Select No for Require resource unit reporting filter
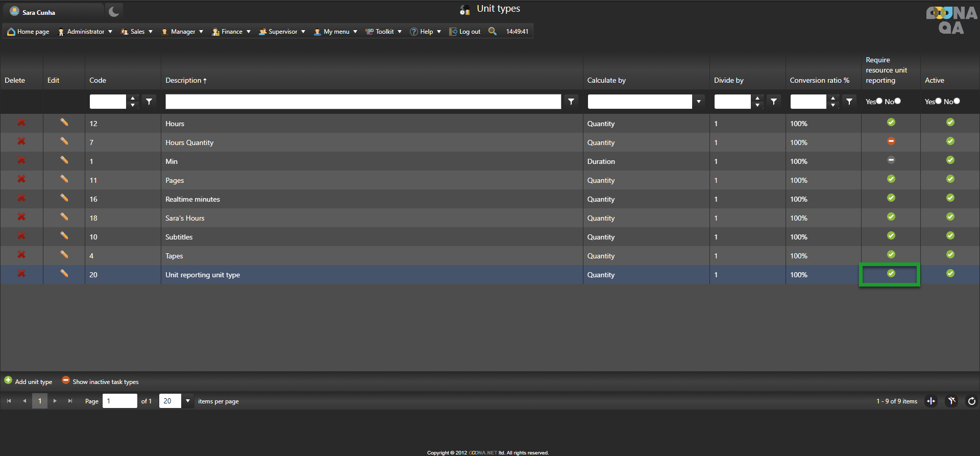The height and width of the screenshot is (456, 980). pyautogui.click(x=897, y=101)
